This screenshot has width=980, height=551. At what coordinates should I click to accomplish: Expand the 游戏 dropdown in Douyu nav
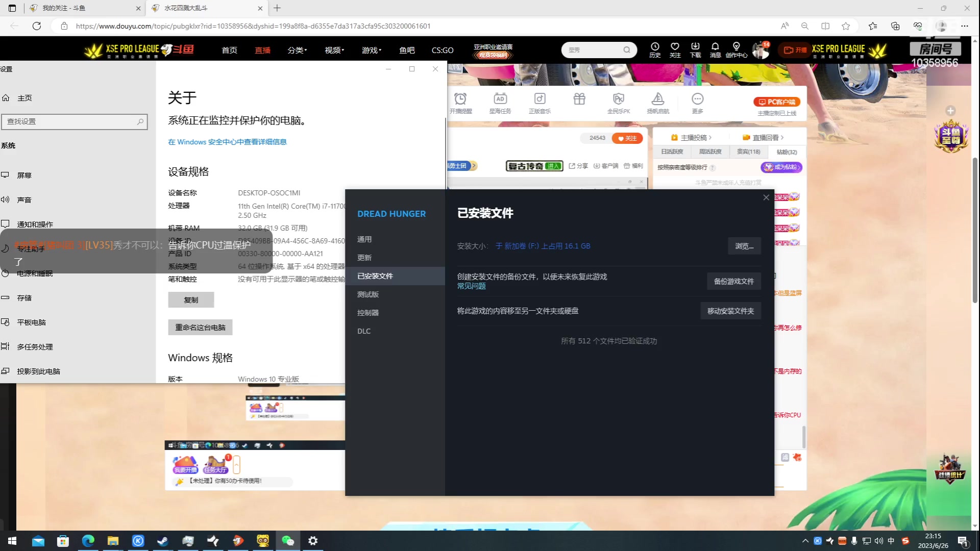pos(372,50)
